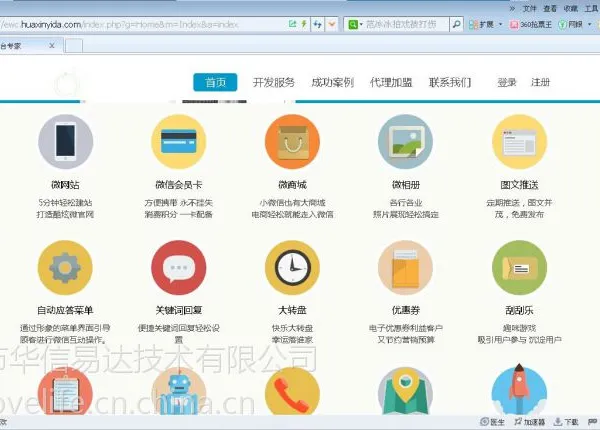Open 代理加盟 in navigation
This screenshot has width=600, height=430.
point(391,82)
